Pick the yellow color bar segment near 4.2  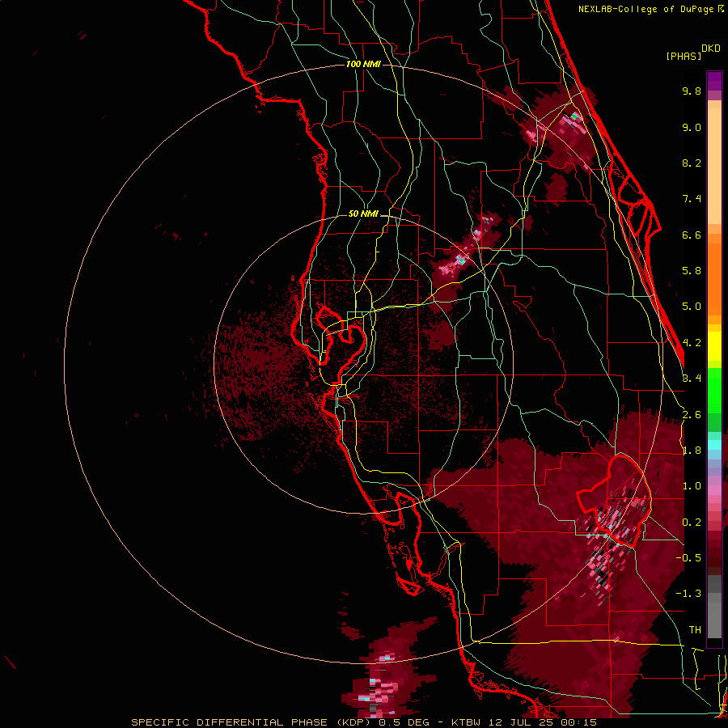point(714,346)
